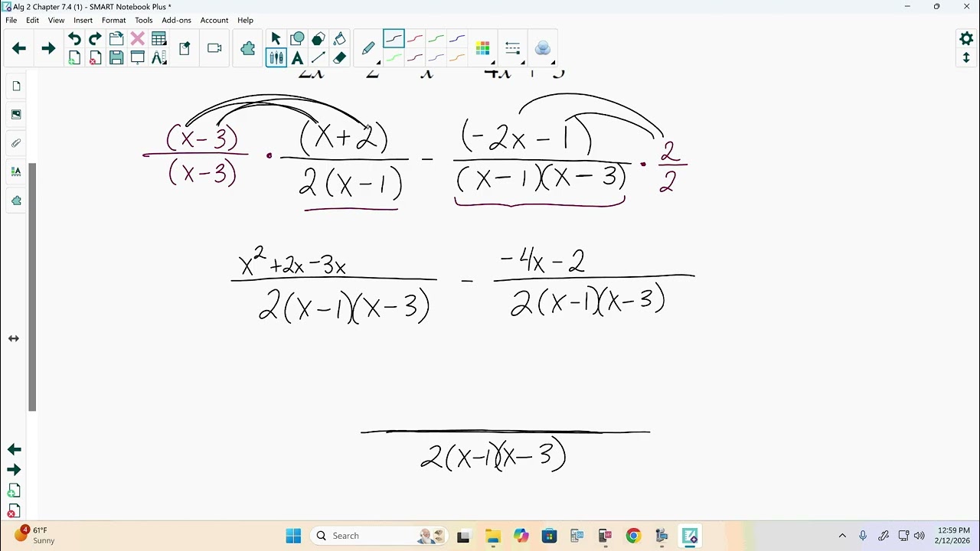980x551 pixels.
Task: Open File Explorer from the taskbar
Action: pos(492,536)
